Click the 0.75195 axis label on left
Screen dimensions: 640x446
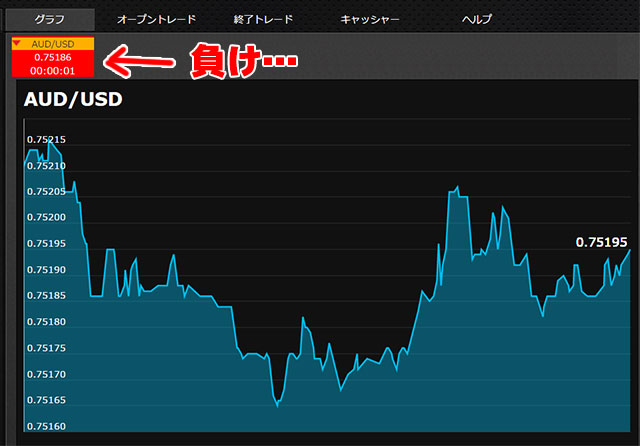click(46, 244)
